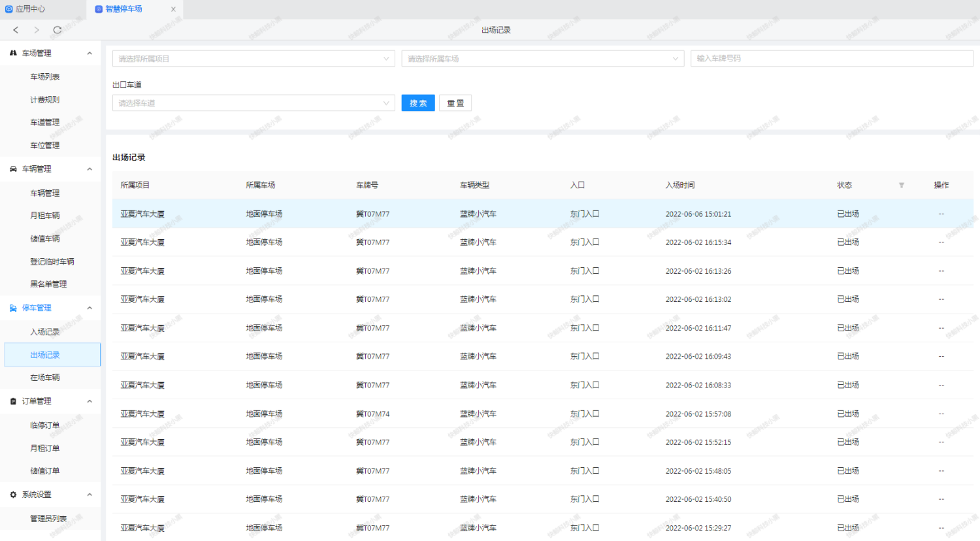Collapse the 订单管理 group chevron
Screen dimensions: 980x541
(90, 401)
